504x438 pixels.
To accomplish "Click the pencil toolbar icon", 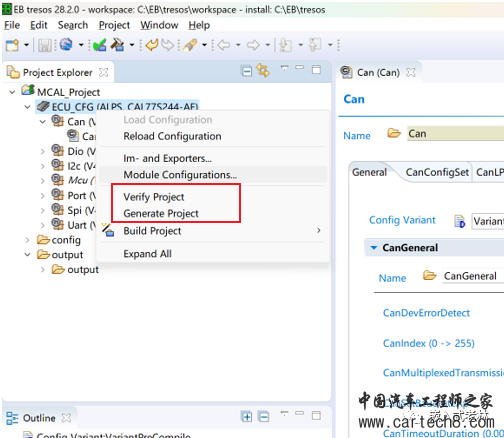I will coord(190,45).
